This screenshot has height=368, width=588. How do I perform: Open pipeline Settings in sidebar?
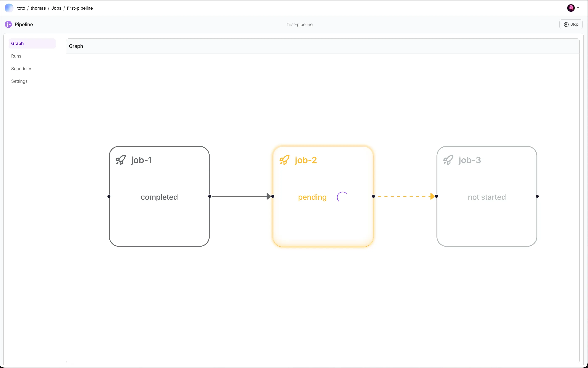pos(19,81)
